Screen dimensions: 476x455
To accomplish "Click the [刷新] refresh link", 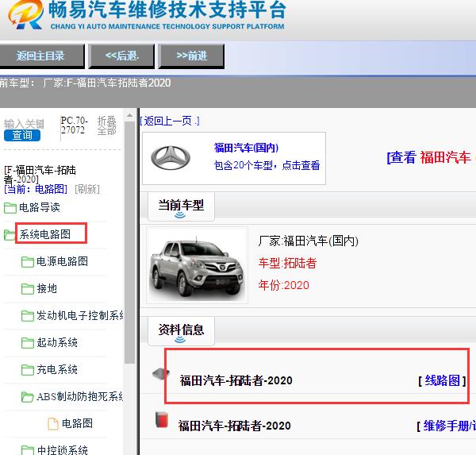I will 87,189.
